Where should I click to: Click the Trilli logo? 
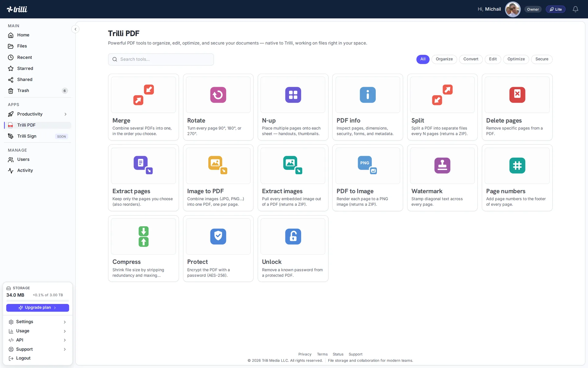pos(17,9)
